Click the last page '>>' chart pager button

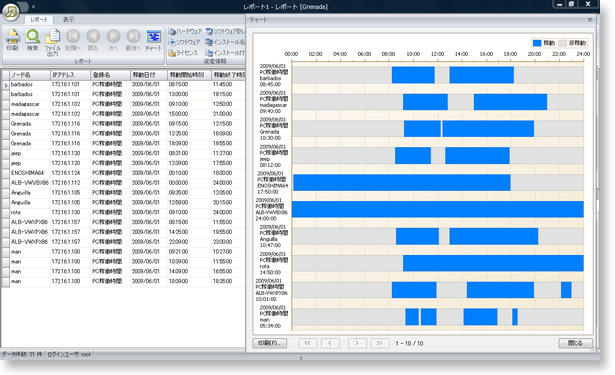pos(380,343)
